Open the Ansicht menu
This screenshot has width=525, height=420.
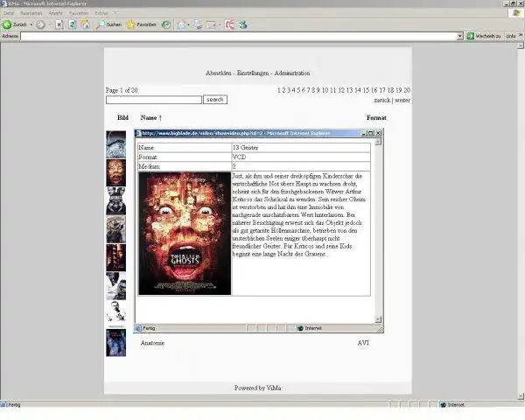click(56, 13)
